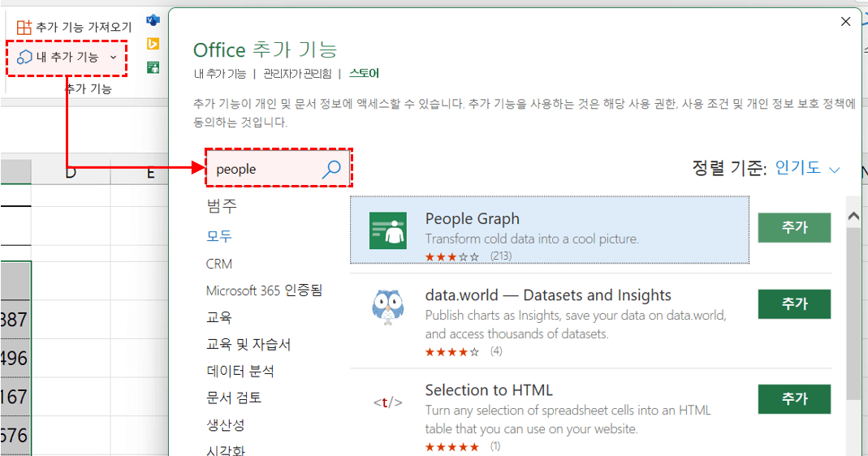The image size is (868, 456).
Task: Choose the 교육 및 자습서 category
Action: [x=248, y=344]
